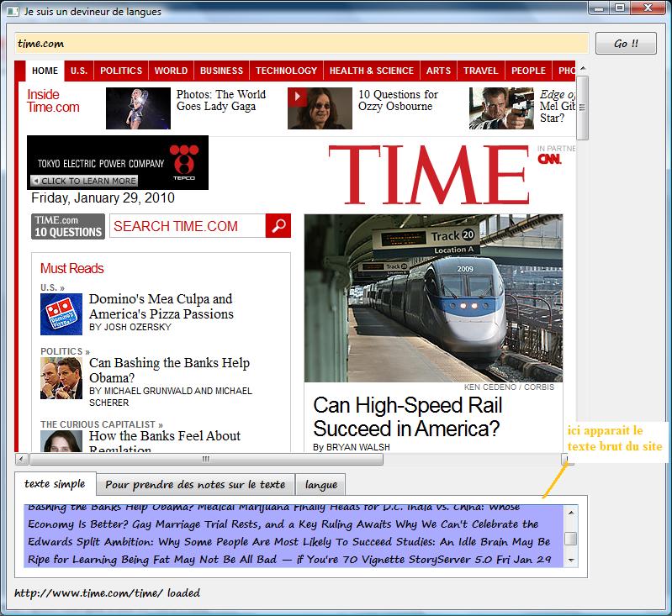Click the CNN partner logo

tap(549, 159)
